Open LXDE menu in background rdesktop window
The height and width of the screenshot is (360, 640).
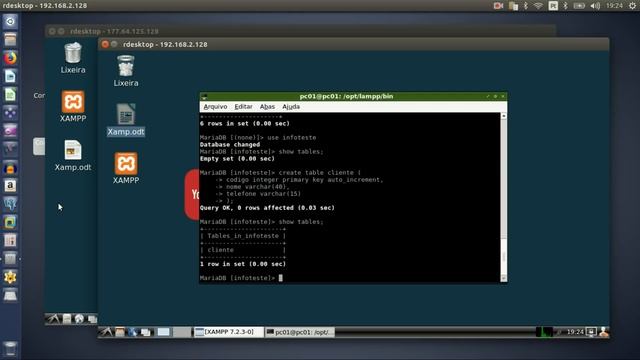coord(53,319)
